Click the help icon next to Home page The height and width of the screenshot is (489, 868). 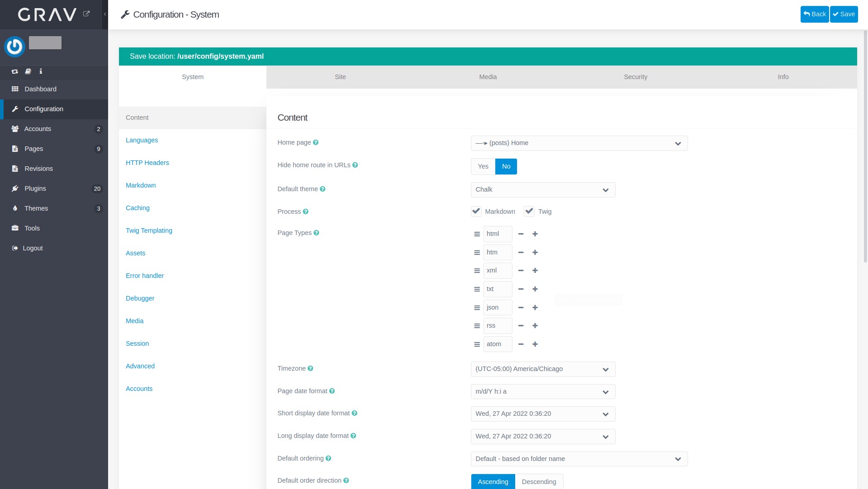coord(316,143)
